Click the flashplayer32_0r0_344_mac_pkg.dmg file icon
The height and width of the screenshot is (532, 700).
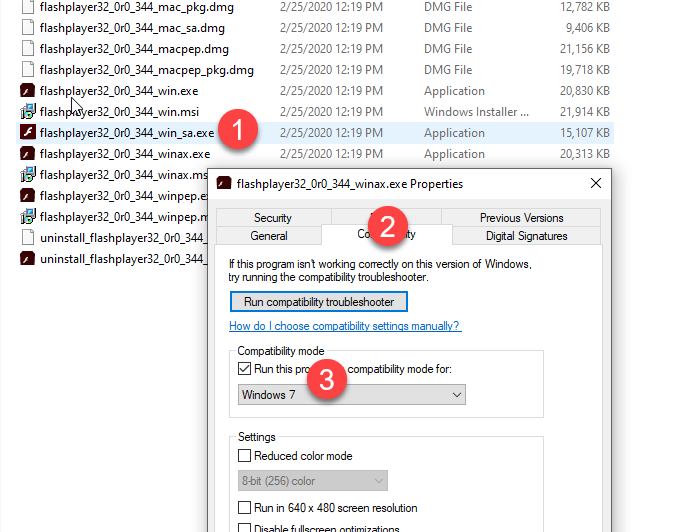click(x=28, y=7)
